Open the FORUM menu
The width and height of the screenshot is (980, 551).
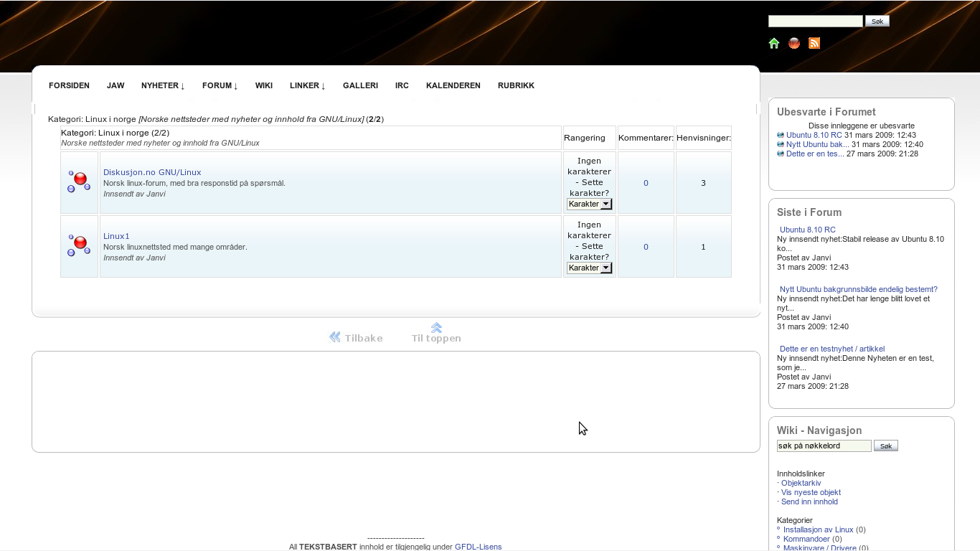pos(220,85)
